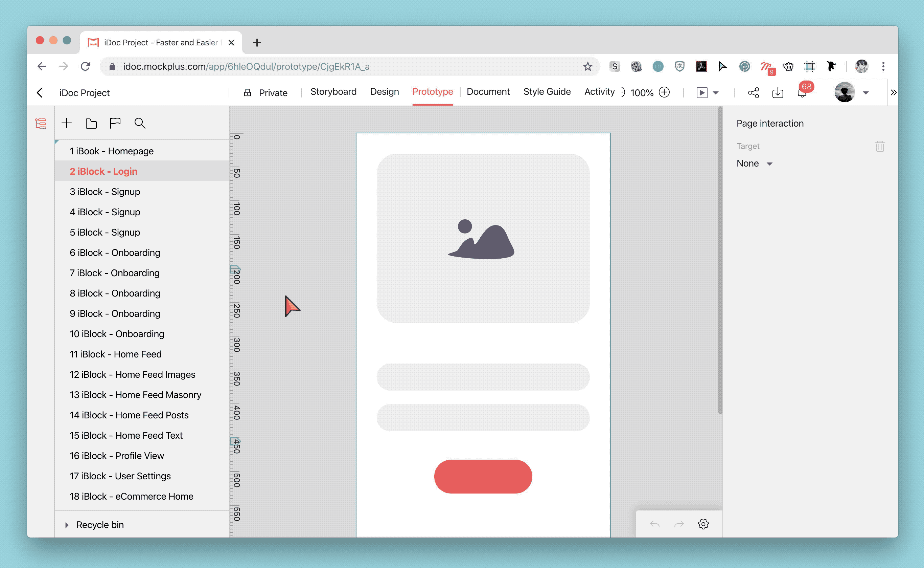Click the crop frame extension icon

coord(810,66)
